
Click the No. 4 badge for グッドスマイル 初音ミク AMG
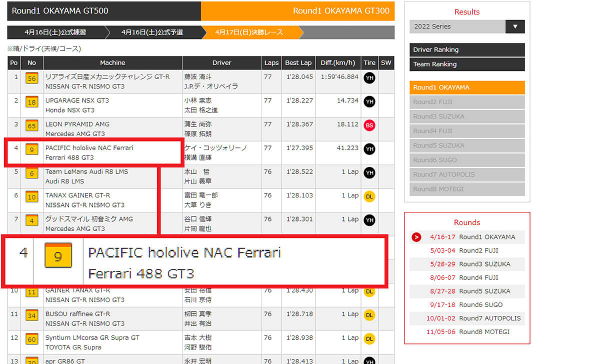pos(32,221)
